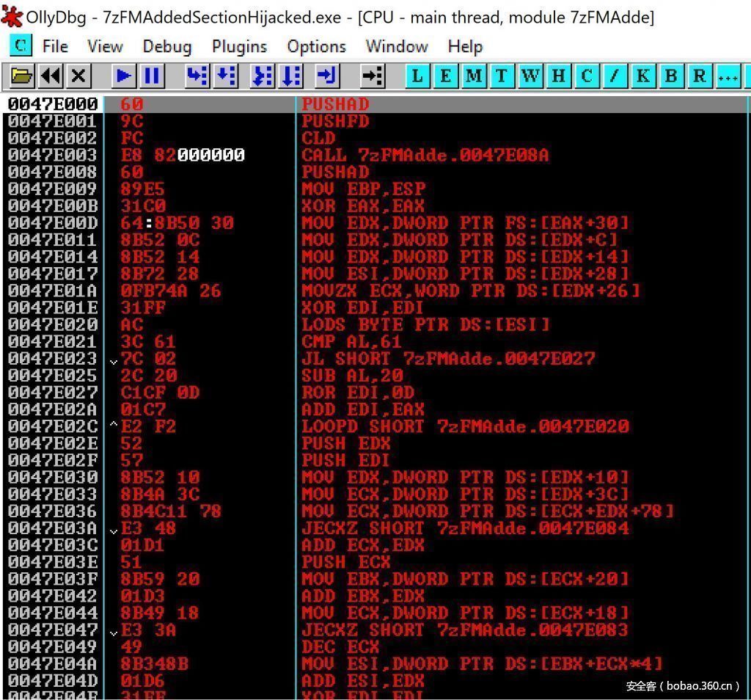Open the Plugins menu
Viewport: 751px width, 700px height.
pos(239,46)
